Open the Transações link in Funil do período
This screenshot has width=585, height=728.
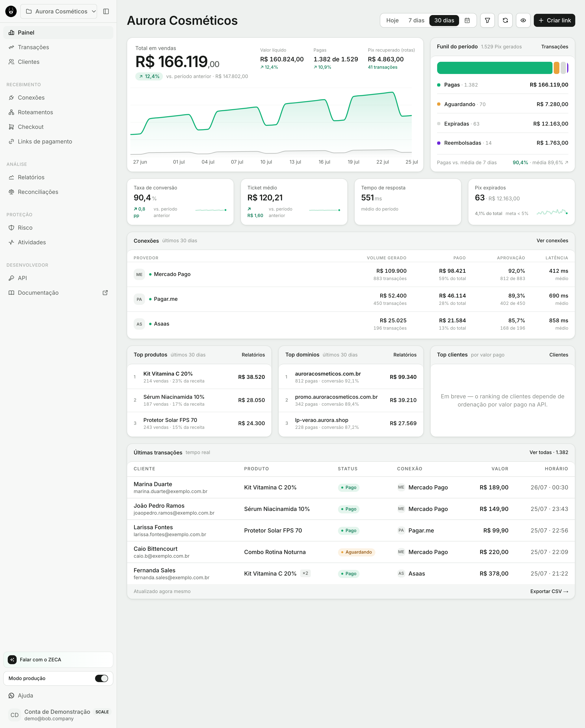[x=555, y=47]
